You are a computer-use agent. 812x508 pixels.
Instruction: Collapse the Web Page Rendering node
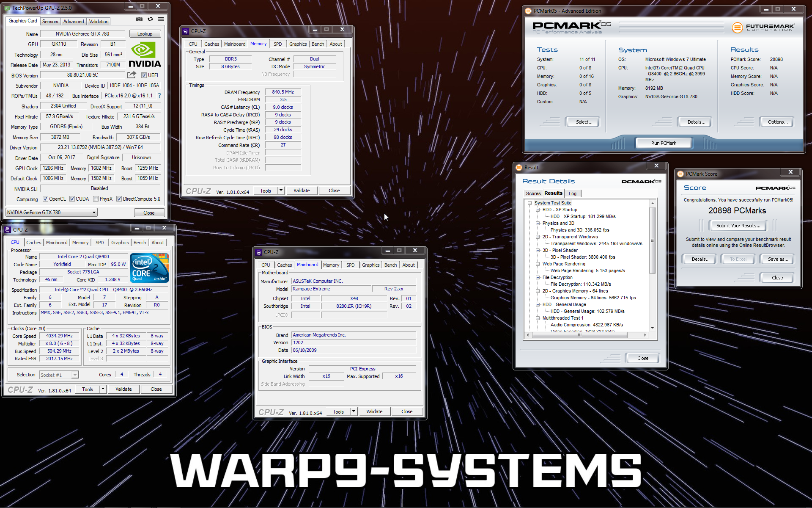pos(538,264)
